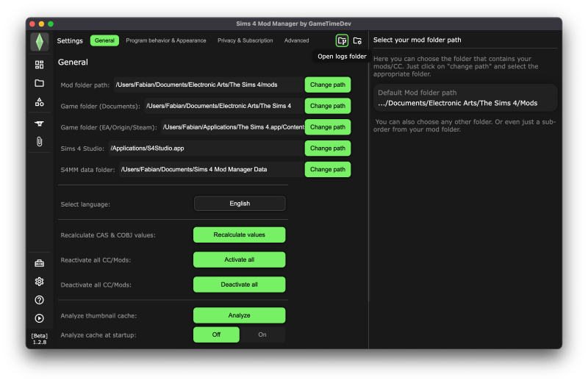Click the Game folder (Documents) path field

point(224,106)
